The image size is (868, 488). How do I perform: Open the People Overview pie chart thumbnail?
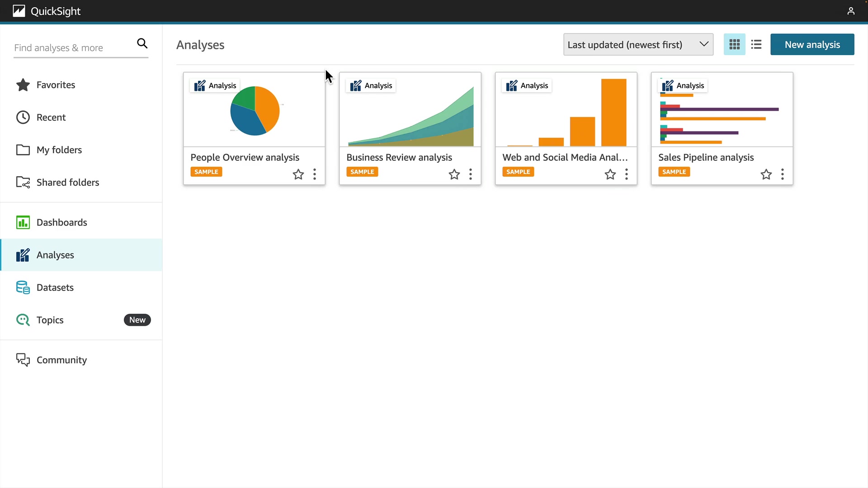(255, 111)
